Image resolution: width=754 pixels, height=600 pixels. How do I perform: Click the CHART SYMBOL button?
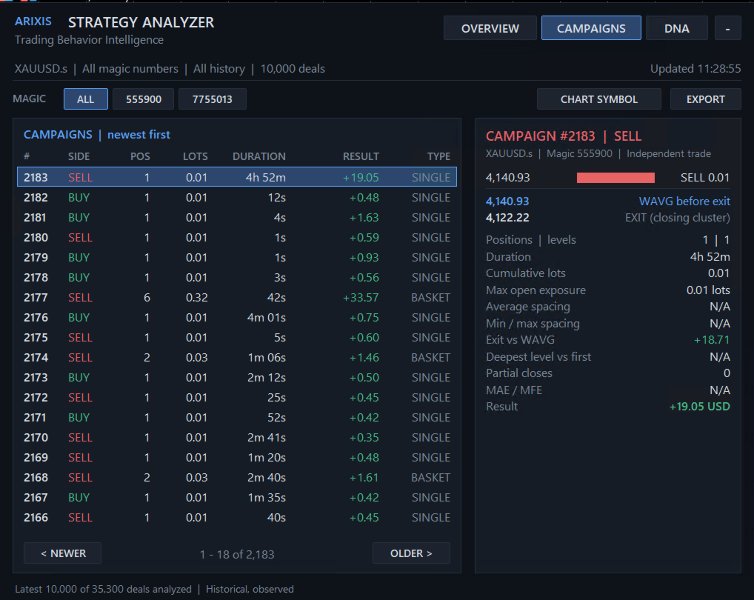click(x=599, y=99)
